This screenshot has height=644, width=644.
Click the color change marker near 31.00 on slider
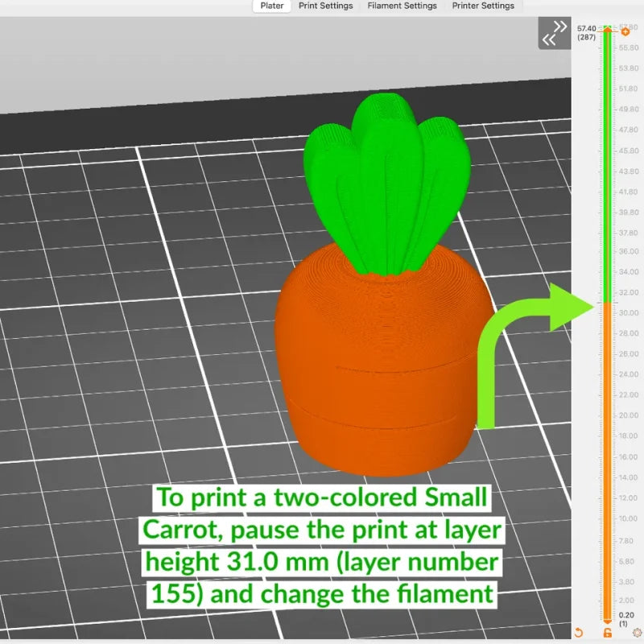[608, 303]
